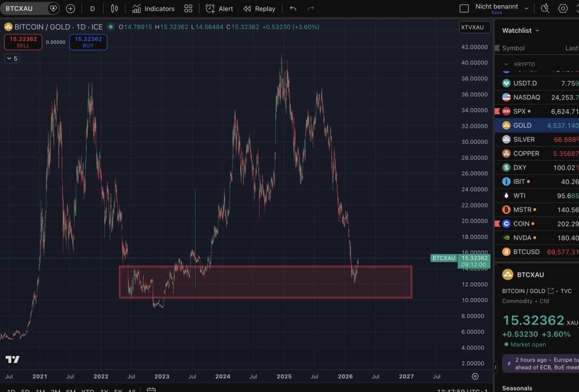Viewport: 579px width, 392px height.
Task: Click the red support zone rectangle on the chart
Action: coord(266,282)
